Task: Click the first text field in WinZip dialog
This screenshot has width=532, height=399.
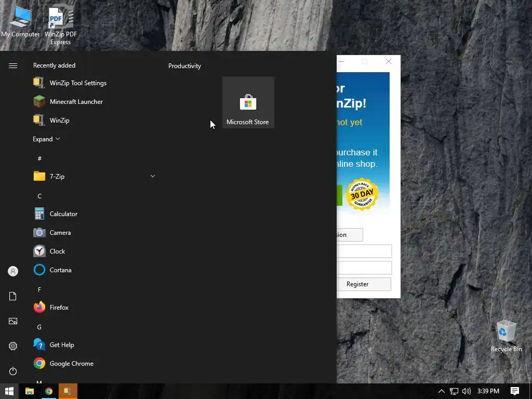Action: (364, 251)
